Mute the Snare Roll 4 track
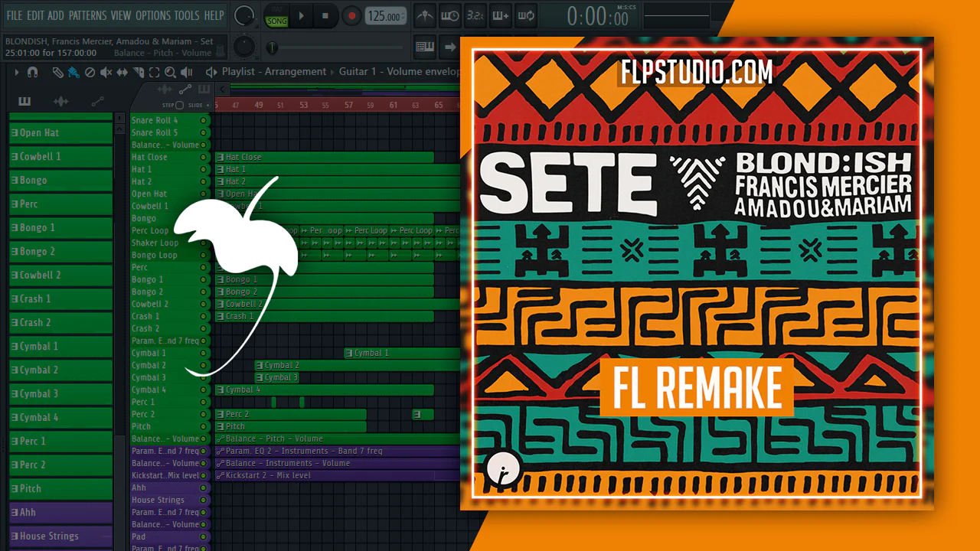Screen dimensions: 980x551 pyautogui.click(x=203, y=120)
